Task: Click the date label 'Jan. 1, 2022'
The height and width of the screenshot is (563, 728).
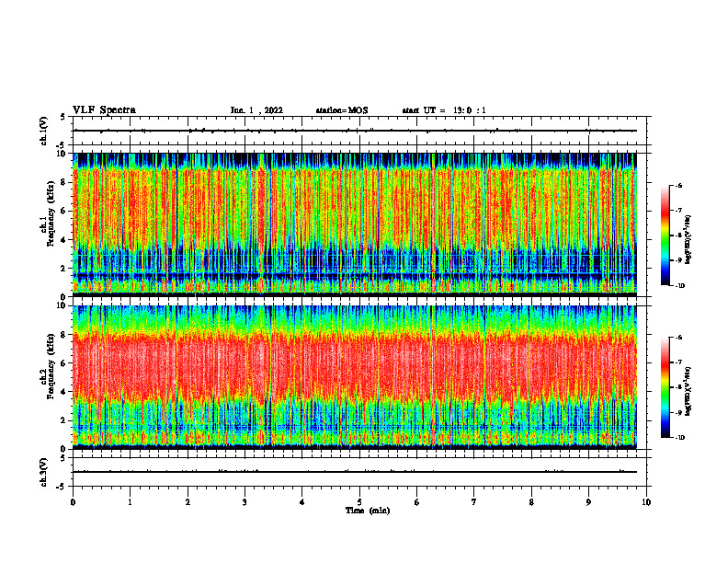Action: [256, 110]
